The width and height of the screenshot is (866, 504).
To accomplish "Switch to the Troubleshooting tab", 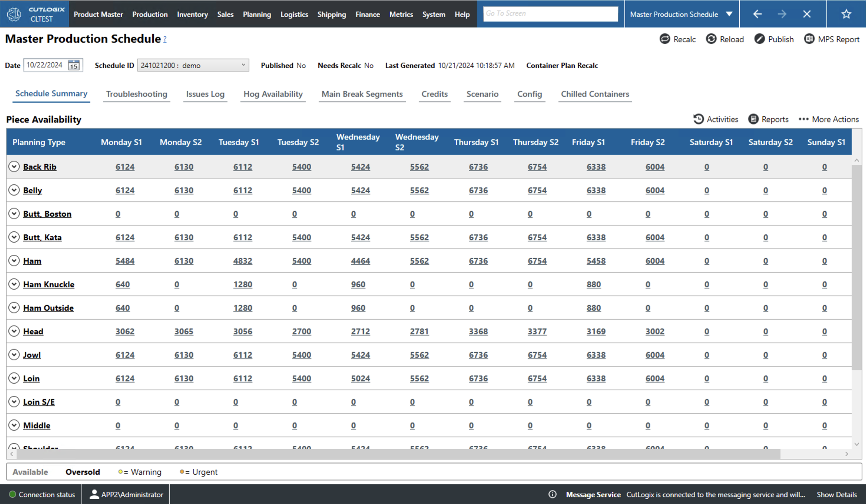I will coord(136,94).
